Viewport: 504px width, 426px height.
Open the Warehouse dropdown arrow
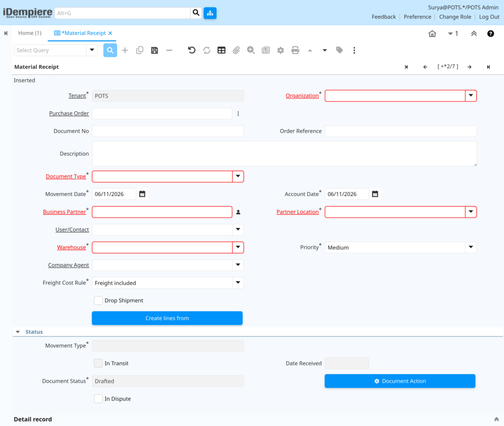238,247
